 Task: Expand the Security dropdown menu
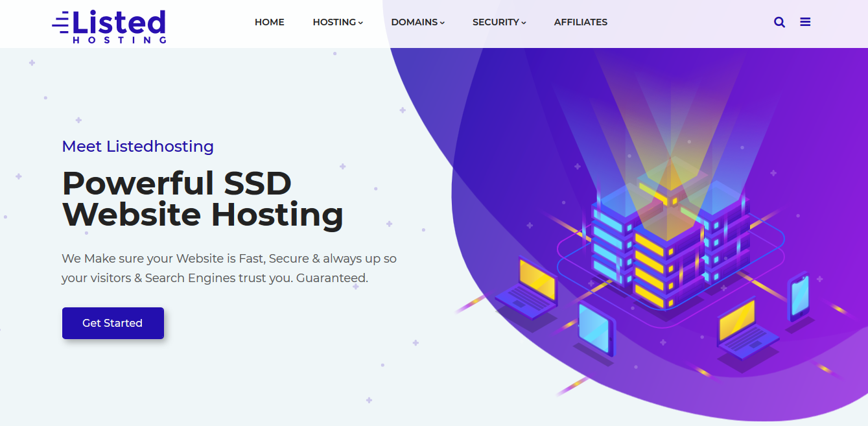pyautogui.click(x=499, y=22)
